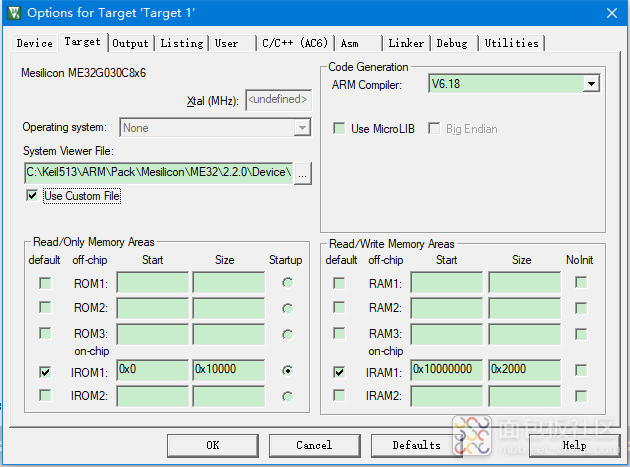This screenshot has width=630, height=467.
Task: Select the ROM2 Startup radio button
Action: coord(287,309)
